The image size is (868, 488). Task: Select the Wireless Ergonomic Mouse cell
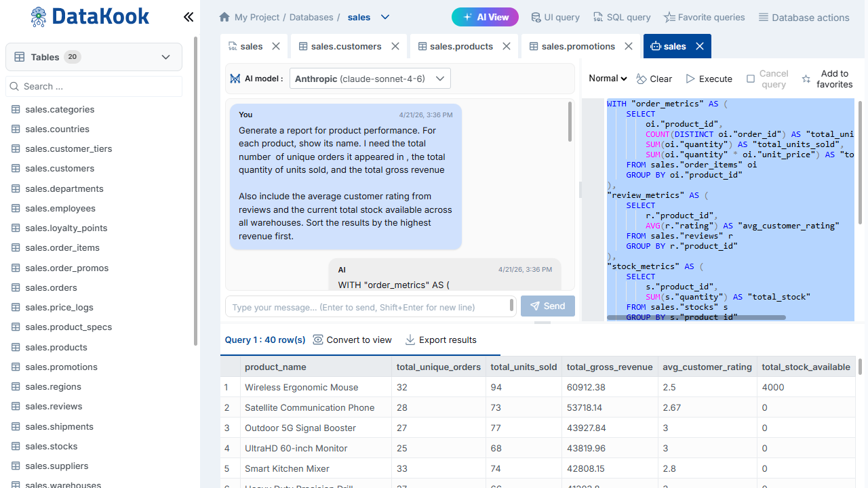316,387
